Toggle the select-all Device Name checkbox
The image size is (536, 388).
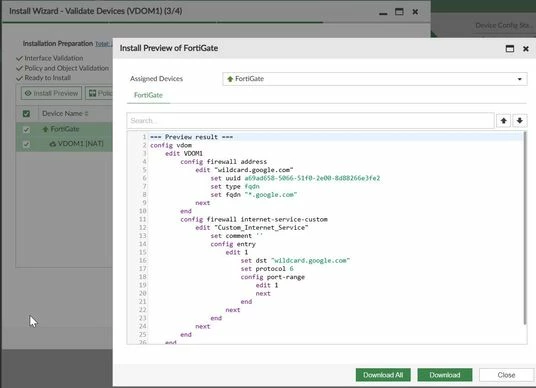tap(26, 114)
